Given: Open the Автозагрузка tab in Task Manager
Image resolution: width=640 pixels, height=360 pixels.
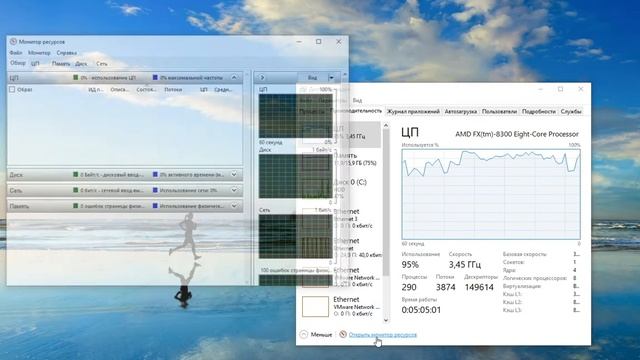Looking at the screenshot, I should pyautogui.click(x=460, y=111).
